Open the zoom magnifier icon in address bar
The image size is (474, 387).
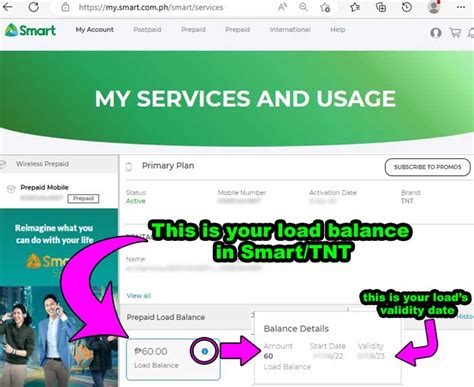tap(303, 7)
